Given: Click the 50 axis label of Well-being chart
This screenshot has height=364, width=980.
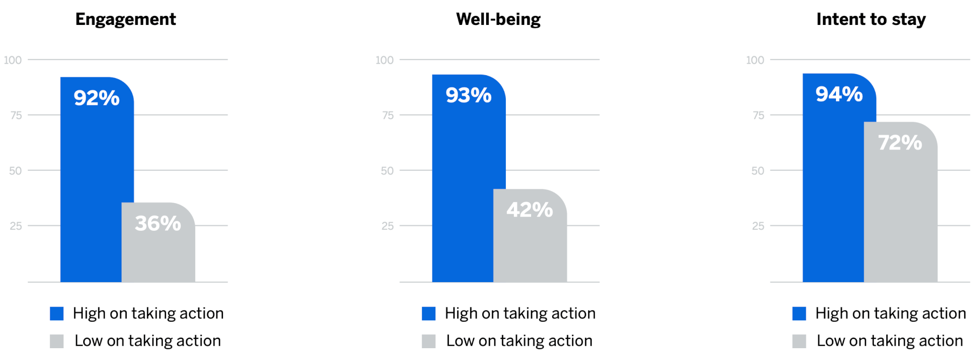Looking at the screenshot, I should [387, 171].
